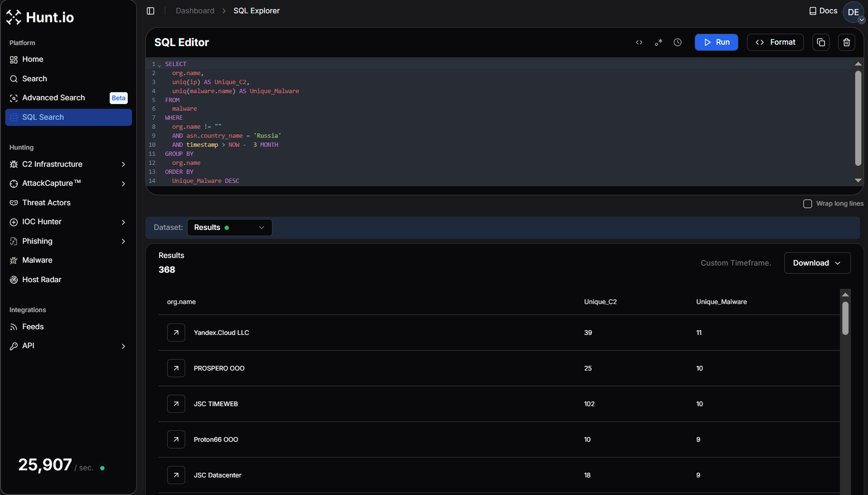
Task: Toggle the sidebar panel icon
Action: (151, 11)
